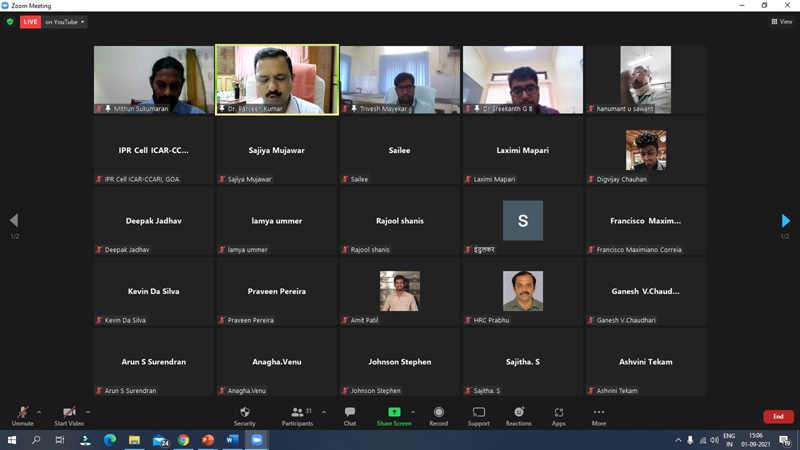Go to previous participants page arrow

14,220
